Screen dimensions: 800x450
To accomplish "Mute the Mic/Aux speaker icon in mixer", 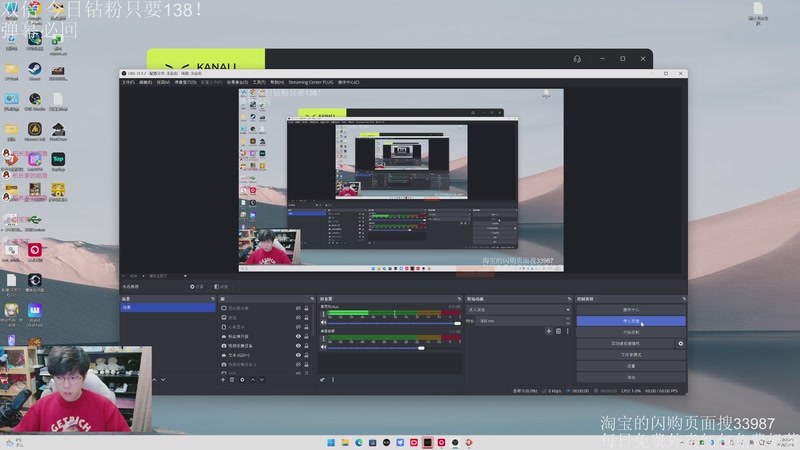I will [x=323, y=322].
